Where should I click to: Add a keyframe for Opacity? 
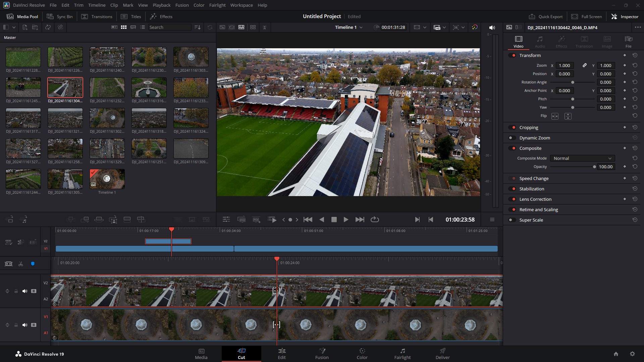coord(625,167)
